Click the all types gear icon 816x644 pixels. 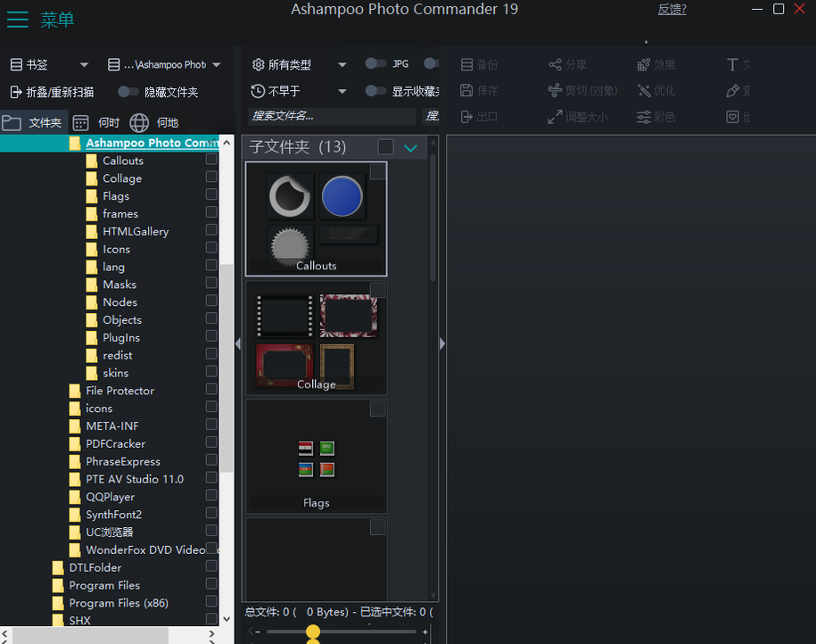258,64
